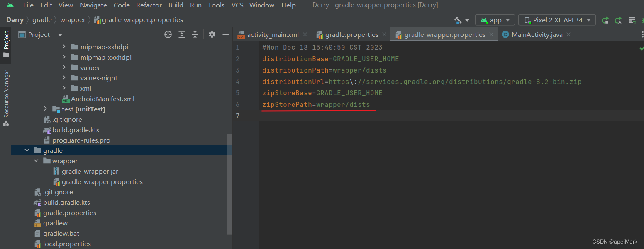Open the VCS menu
Viewport: 644px width, 249px height.
(237, 5)
